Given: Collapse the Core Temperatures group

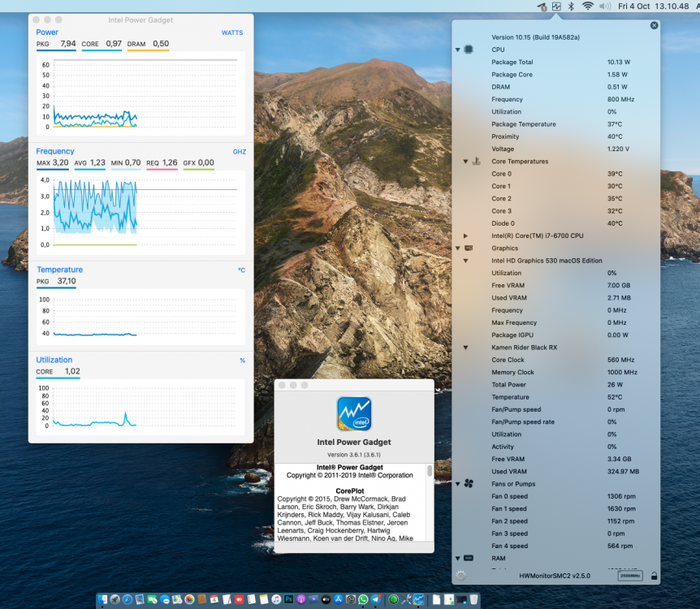Looking at the screenshot, I should click(465, 161).
